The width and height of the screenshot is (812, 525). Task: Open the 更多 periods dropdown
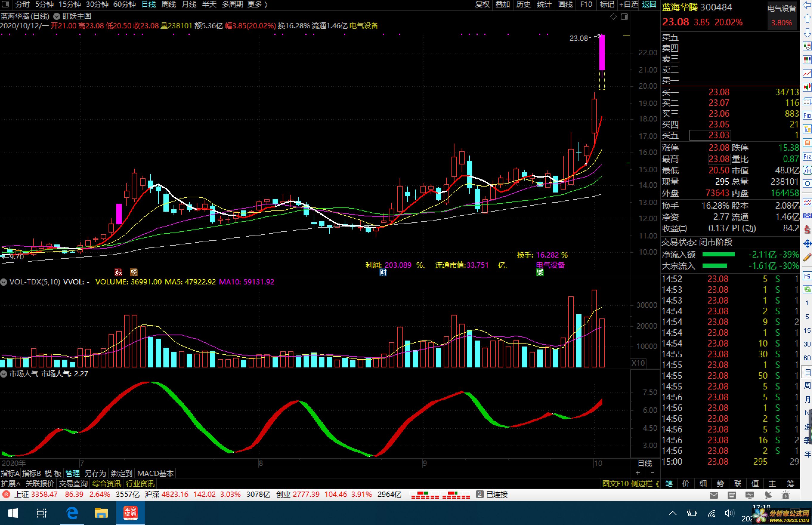[x=257, y=4]
